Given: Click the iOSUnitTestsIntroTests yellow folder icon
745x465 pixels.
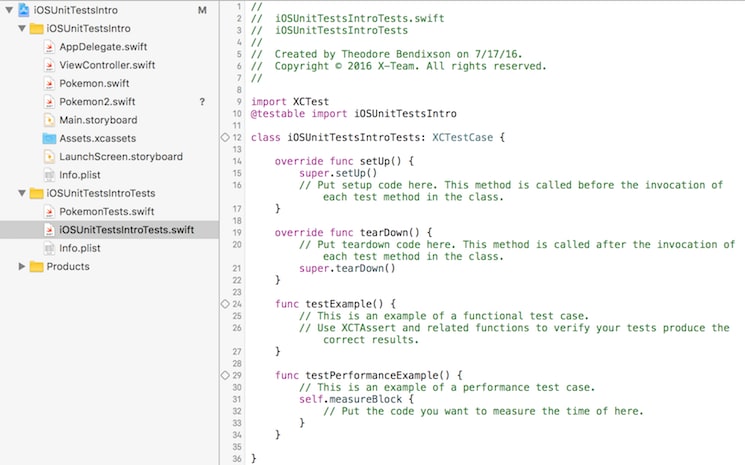Looking at the screenshot, I should tap(37, 193).
